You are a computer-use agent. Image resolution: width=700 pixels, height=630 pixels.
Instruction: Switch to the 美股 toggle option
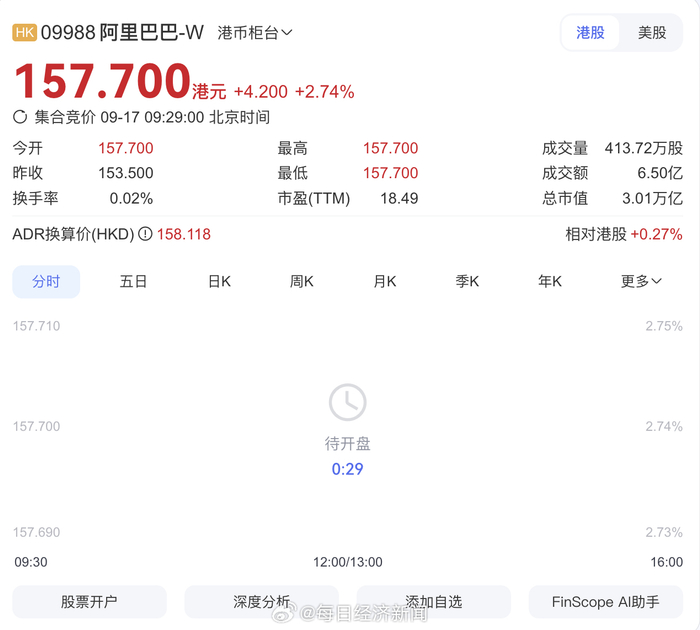(652, 33)
